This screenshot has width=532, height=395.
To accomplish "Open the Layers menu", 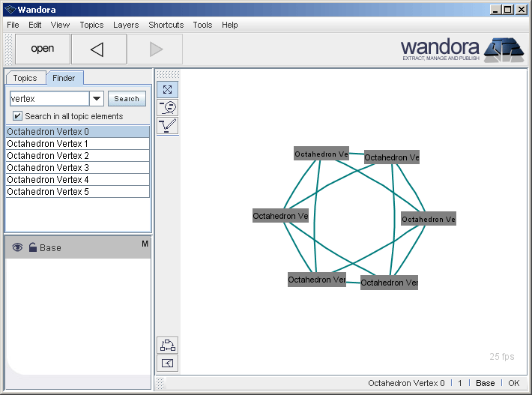I will (126, 25).
